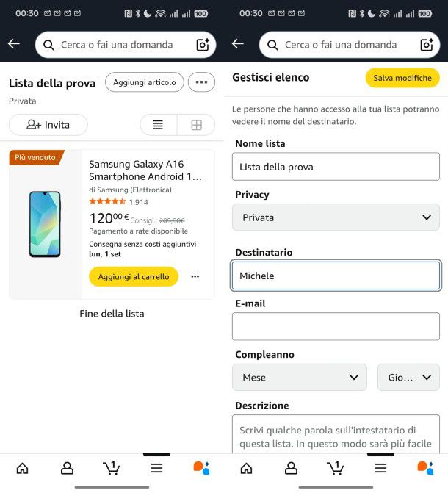Tap the back arrow on left screen
Screen dimensions: 448x493
point(14,44)
